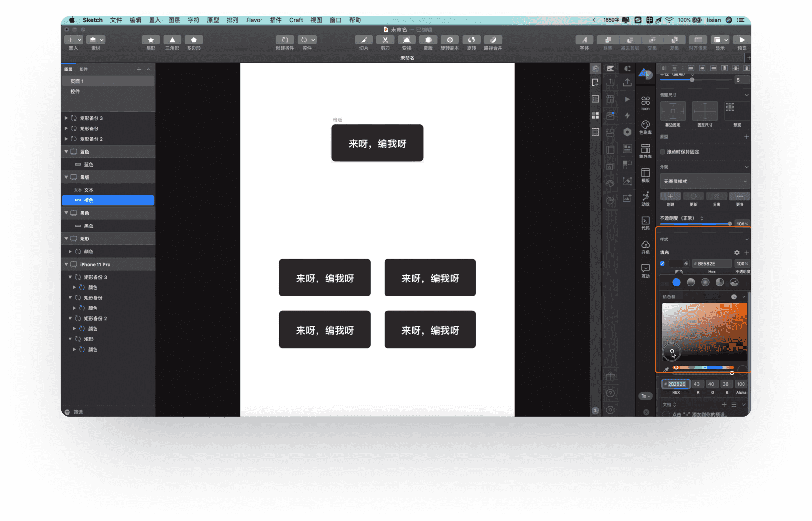Click the Transform (变换) tool icon
The height and width of the screenshot is (521, 812).
pyautogui.click(x=407, y=40)
